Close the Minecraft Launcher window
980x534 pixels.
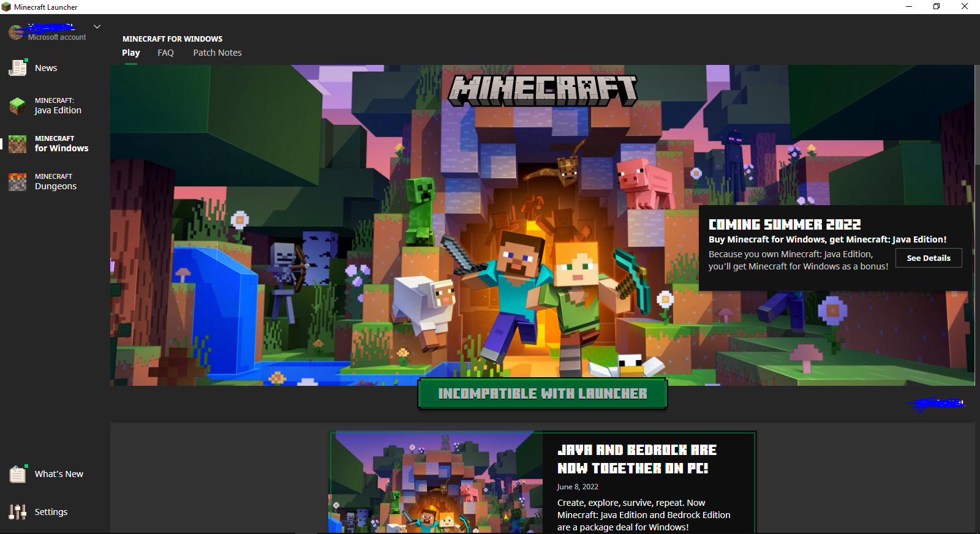tap(965, 7)
